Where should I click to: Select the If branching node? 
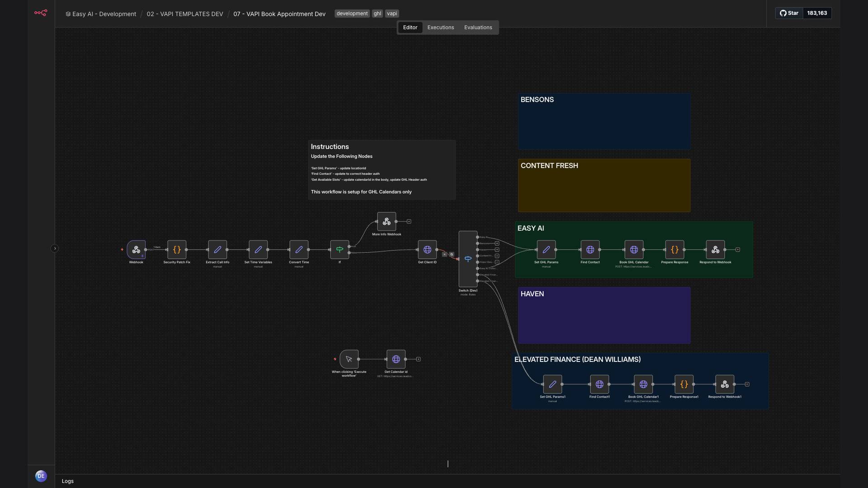[x=340, y=249]
